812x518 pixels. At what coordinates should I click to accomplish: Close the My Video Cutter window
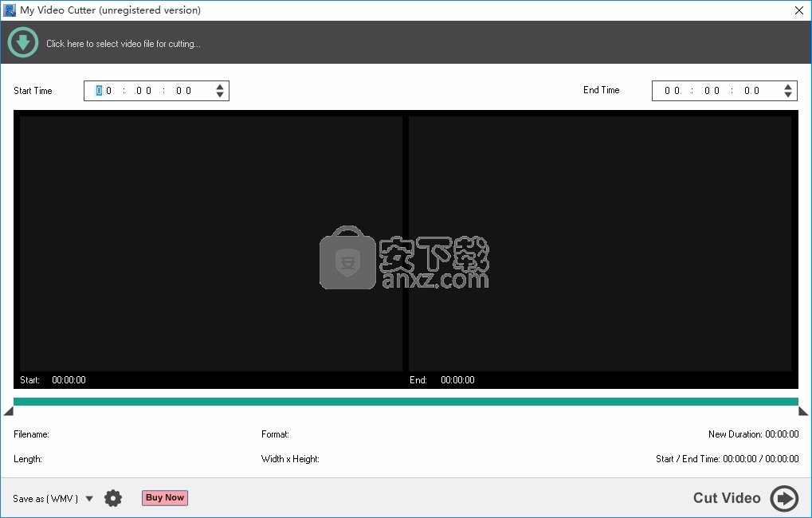click(799, 10)
